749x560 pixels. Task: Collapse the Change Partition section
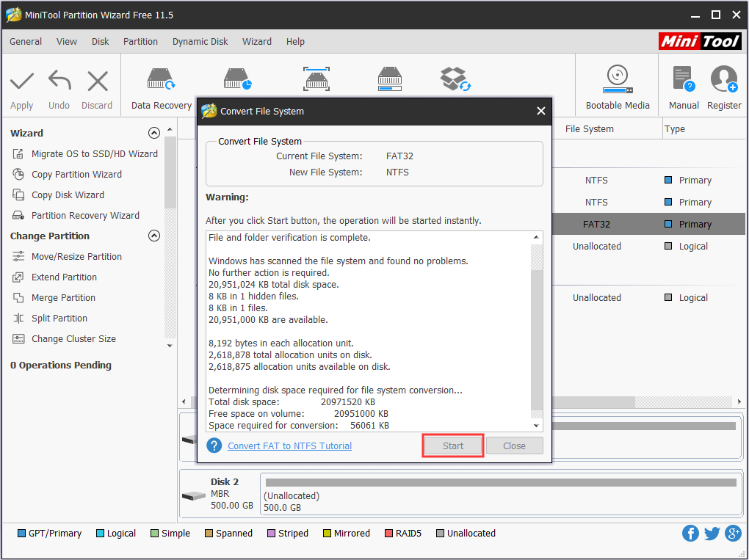pos(153,236)
